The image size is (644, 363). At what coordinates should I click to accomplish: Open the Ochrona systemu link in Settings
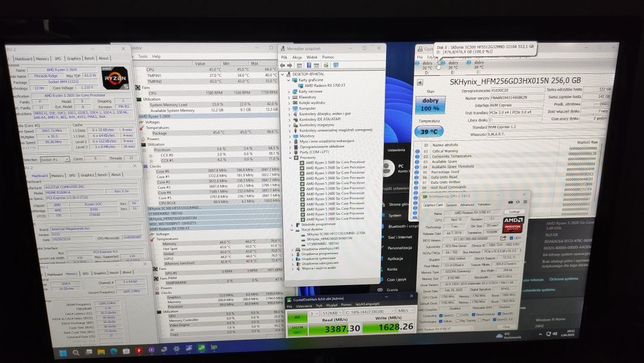pyautogui.click(x=564, y=279)
